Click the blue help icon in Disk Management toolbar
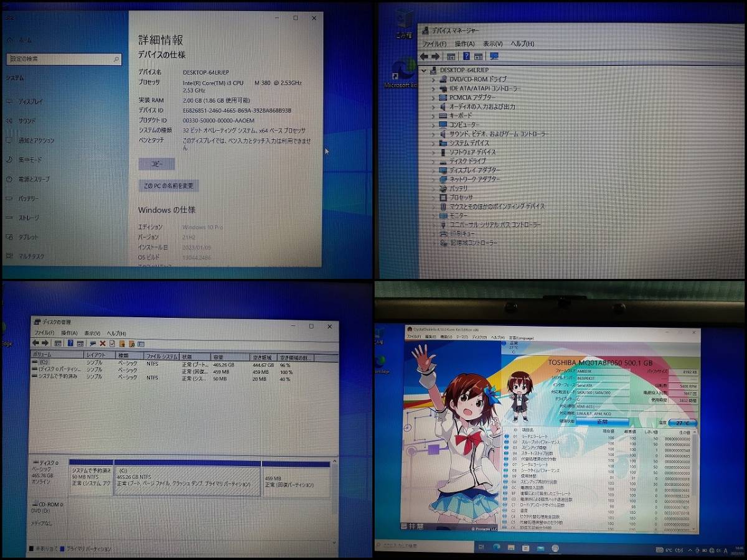This screenshot has height=560, width=747. click(x=70, y=343)
